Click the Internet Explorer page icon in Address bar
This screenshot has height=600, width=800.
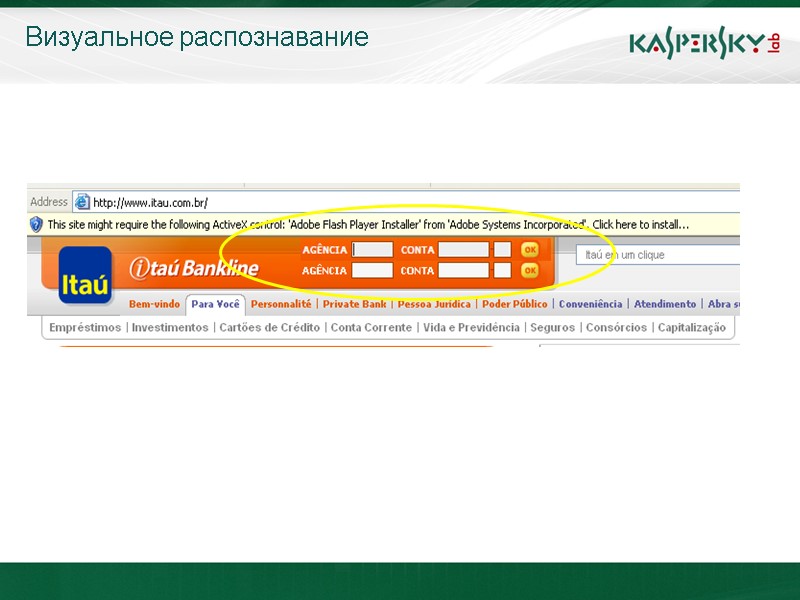pyautogui.click(x=81, y=201)
